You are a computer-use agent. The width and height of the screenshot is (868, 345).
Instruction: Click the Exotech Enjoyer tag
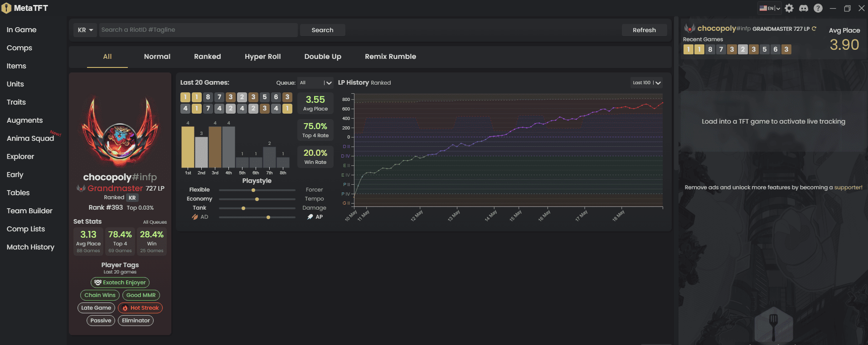tap(120, 283)
